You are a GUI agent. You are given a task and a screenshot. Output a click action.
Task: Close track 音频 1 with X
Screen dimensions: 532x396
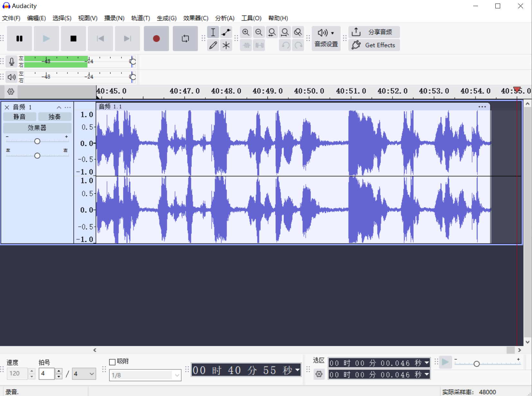7,107
